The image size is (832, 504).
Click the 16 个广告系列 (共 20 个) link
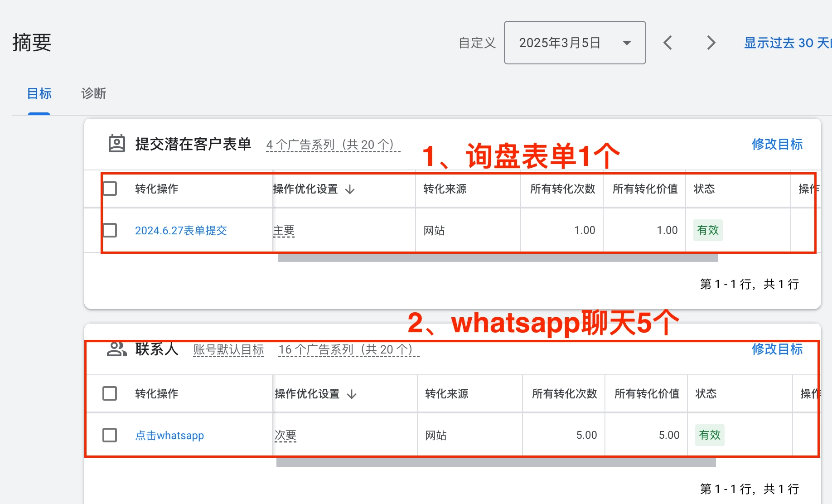[x=348, y=349]
